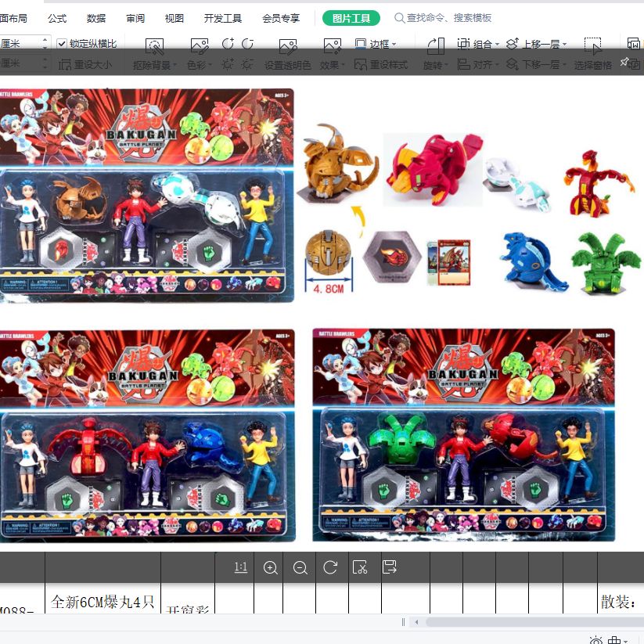
Task: Switch to the 开发工具 tab
Action: (x=223, y=18)
